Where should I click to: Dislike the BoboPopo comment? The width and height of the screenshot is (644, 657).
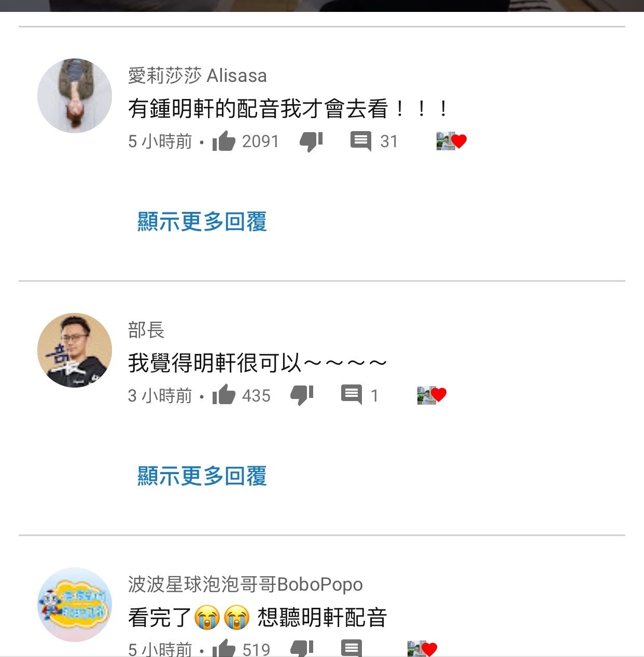tap(302, 648)
